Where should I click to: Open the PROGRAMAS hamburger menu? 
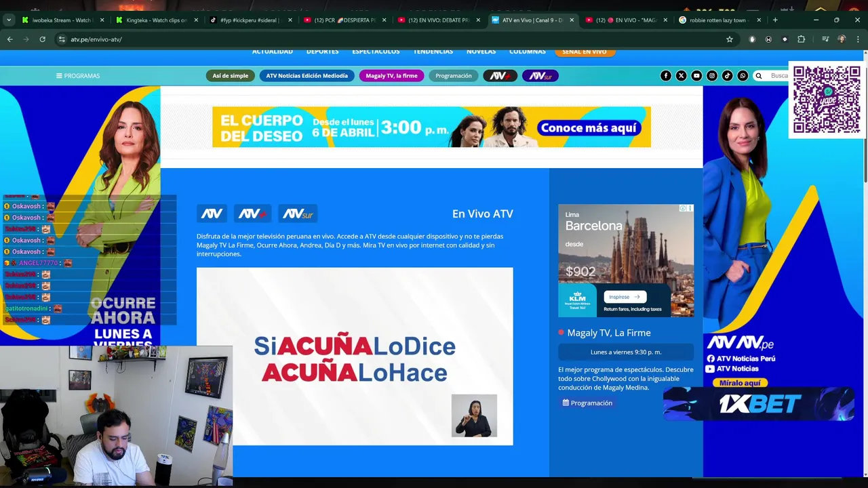(x=78, y=76)
